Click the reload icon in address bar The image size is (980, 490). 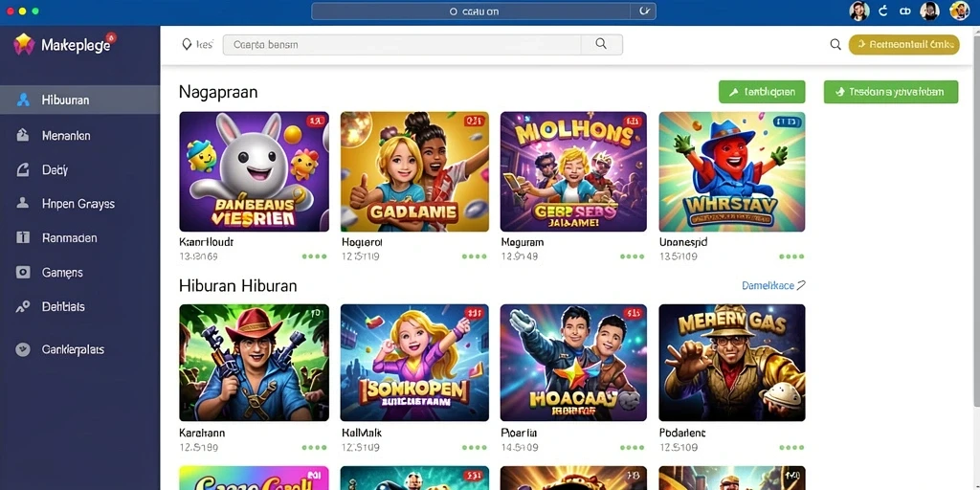(643, 11)
